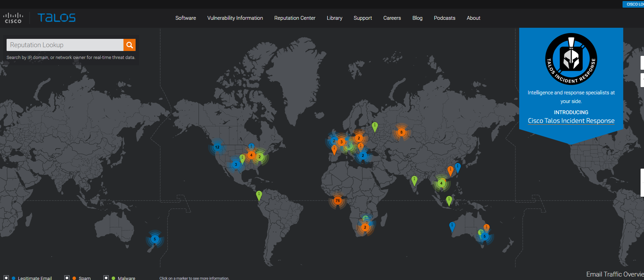Click the orange search magnifier button
This screenshot has width=644, height=280.
[x=129, y=45]
